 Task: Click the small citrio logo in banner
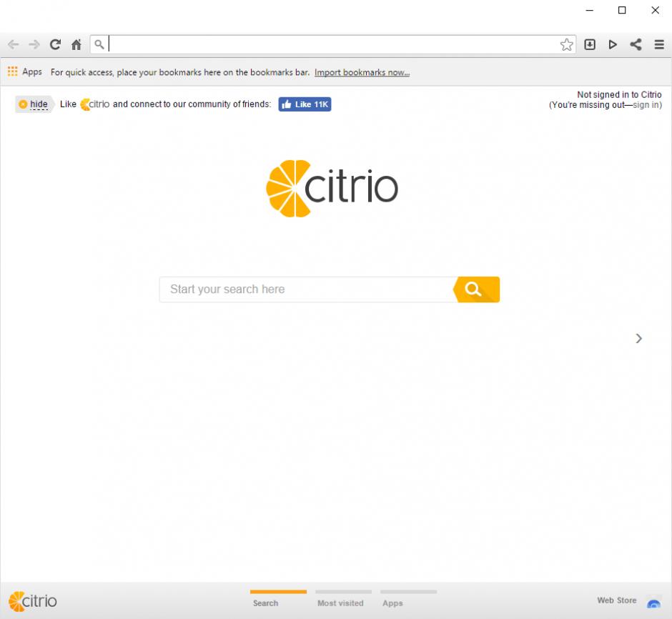coord(94,104)
